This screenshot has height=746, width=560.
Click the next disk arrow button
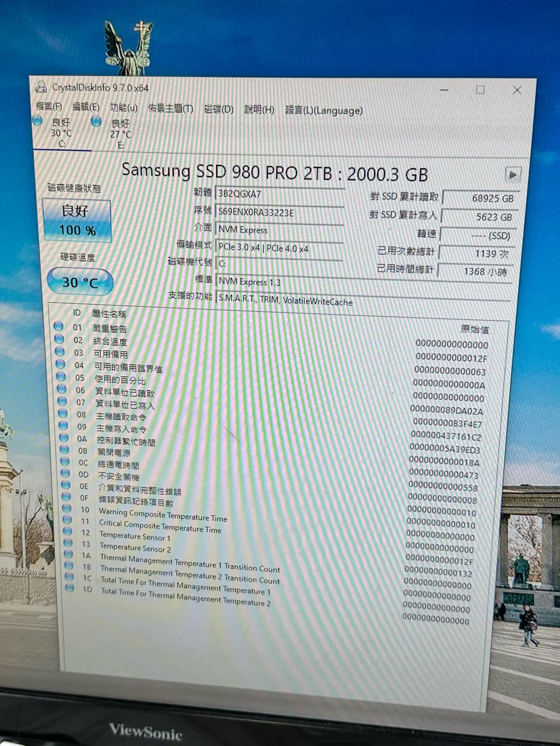512,174
